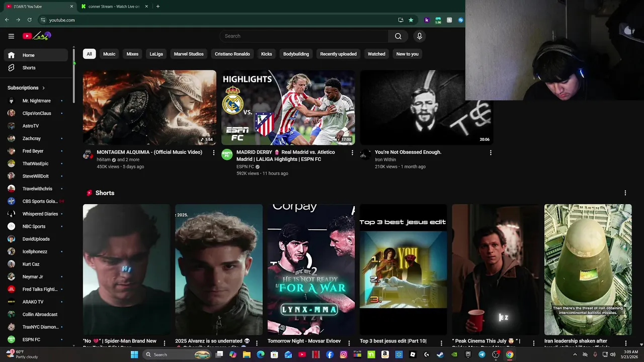Open the MONTAGEM ALQUIMIA video thumbnail
This screenshot has width=644, height=362.
(149, 108)
